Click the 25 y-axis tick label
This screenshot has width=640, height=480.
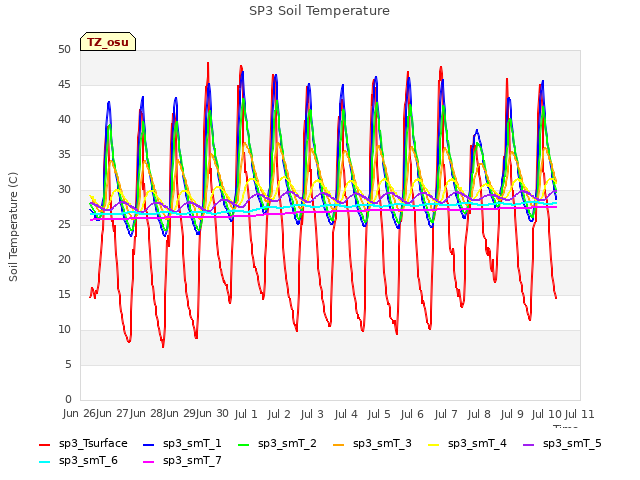point(64,224)
